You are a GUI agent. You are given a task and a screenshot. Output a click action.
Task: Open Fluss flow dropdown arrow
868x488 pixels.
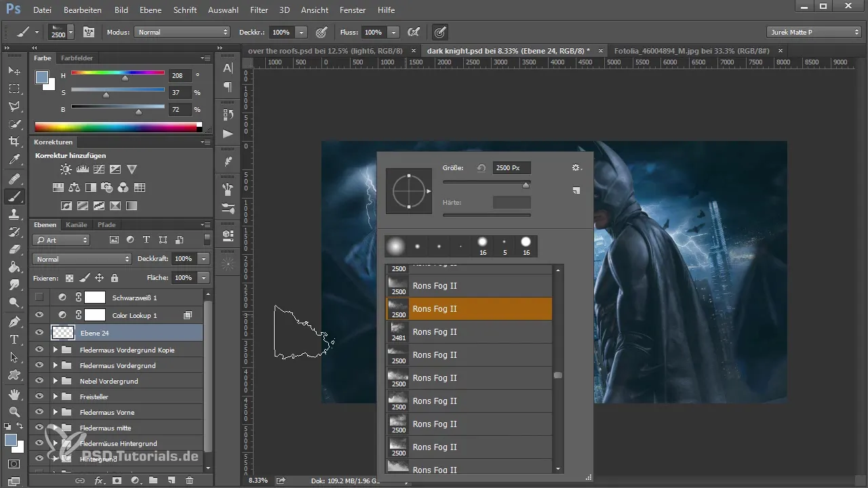pyautogui.click(x=394, y=32)
